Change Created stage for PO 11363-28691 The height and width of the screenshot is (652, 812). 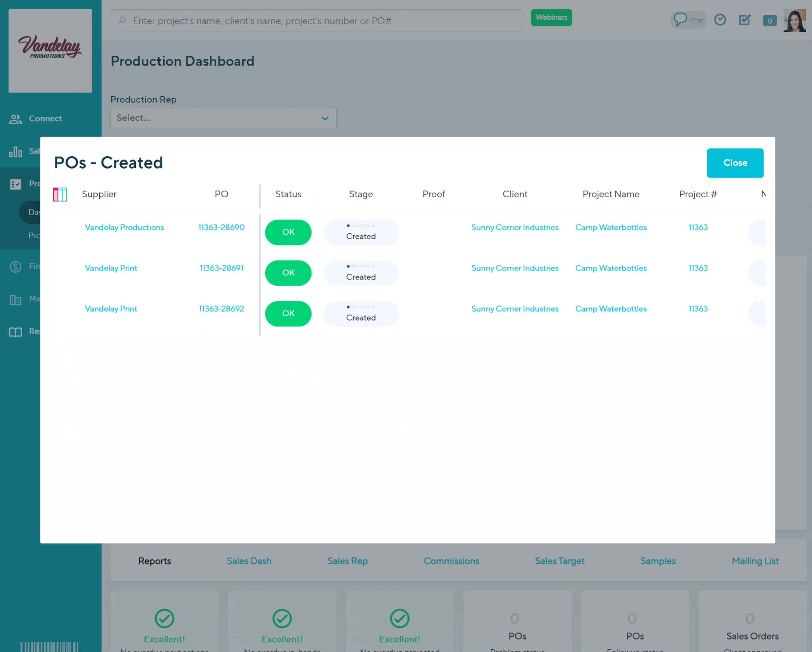361,273
